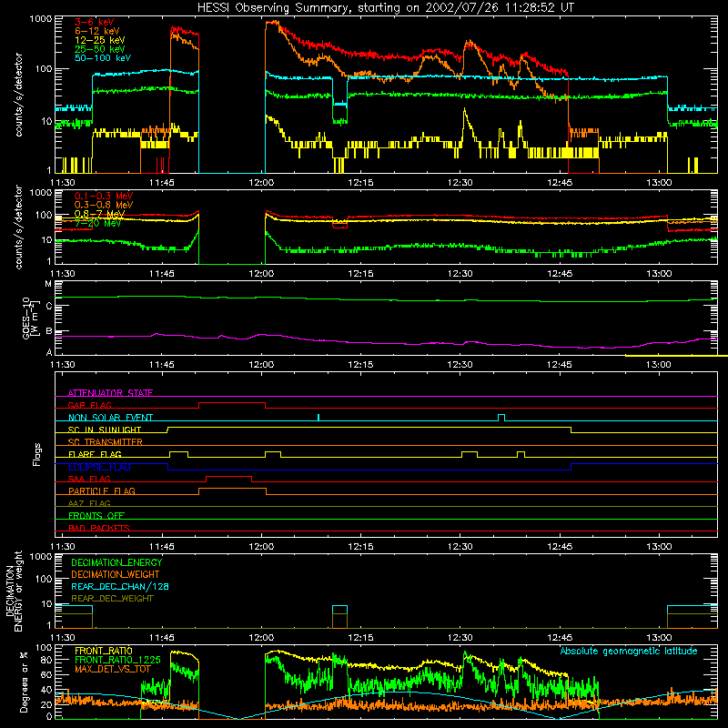This screenshot has width=728, height=728.
Task: Click the Absolute geomagnetic latitude label
Action: tap(629, 651)
